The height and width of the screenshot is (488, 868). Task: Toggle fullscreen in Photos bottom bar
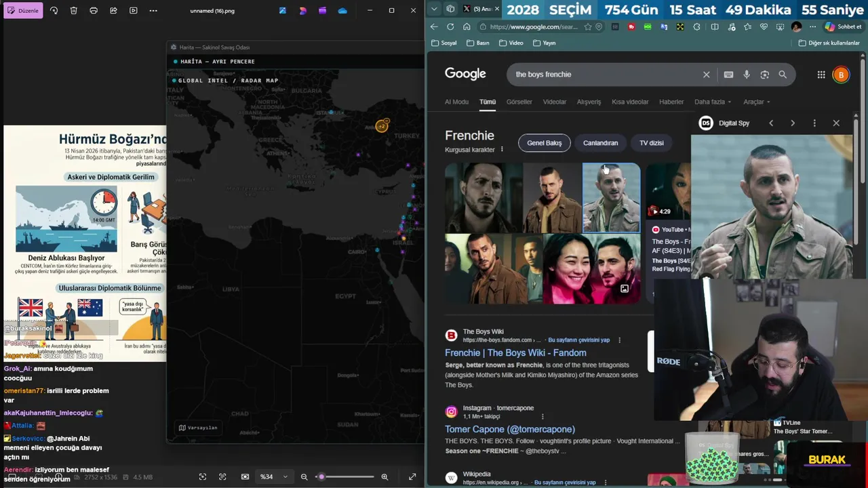[x=412, y=476]
